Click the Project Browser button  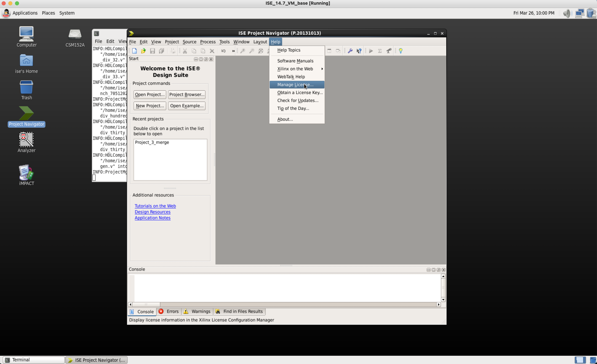187,94
